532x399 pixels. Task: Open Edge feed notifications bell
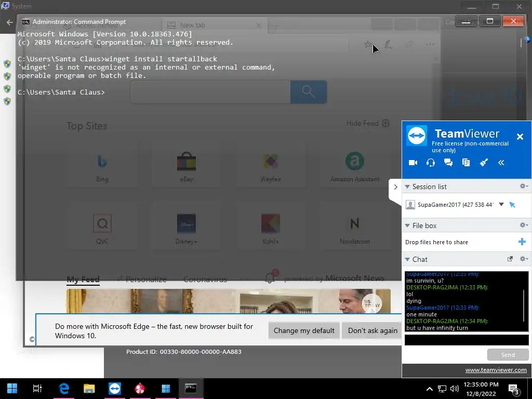point(270,277)
